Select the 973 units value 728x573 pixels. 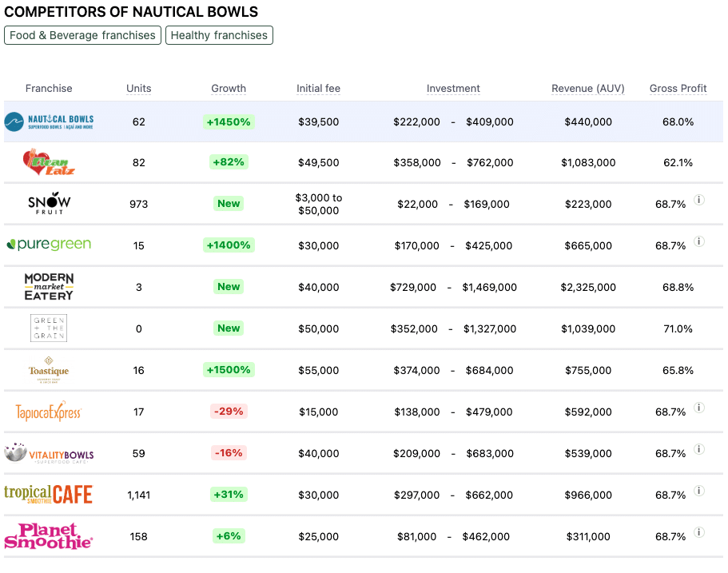tap(139, 204)
